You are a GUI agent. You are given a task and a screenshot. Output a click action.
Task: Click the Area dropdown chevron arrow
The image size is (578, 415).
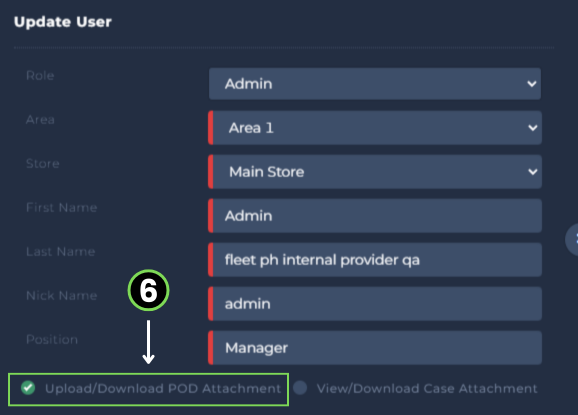coord(532,128)
